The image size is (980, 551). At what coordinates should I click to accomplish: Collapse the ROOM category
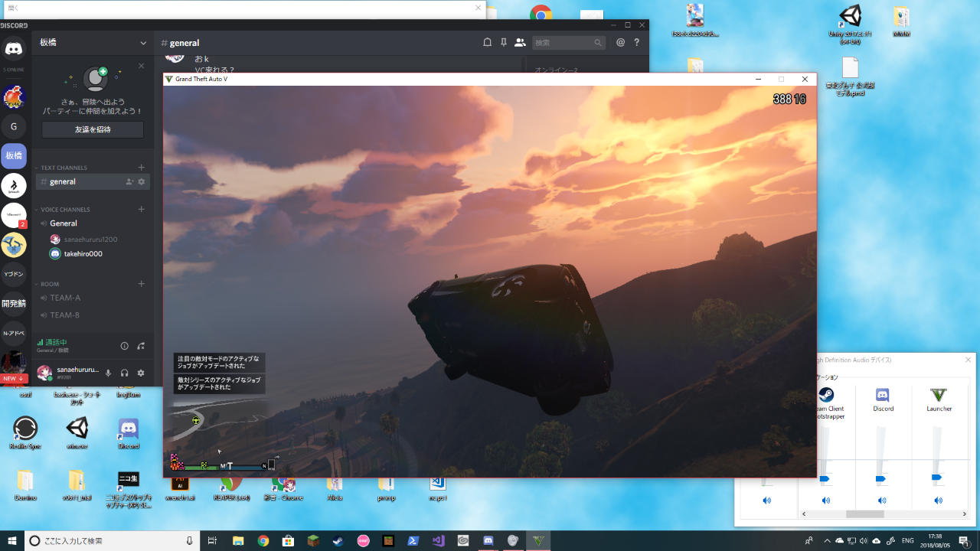(x=50, y=284)
